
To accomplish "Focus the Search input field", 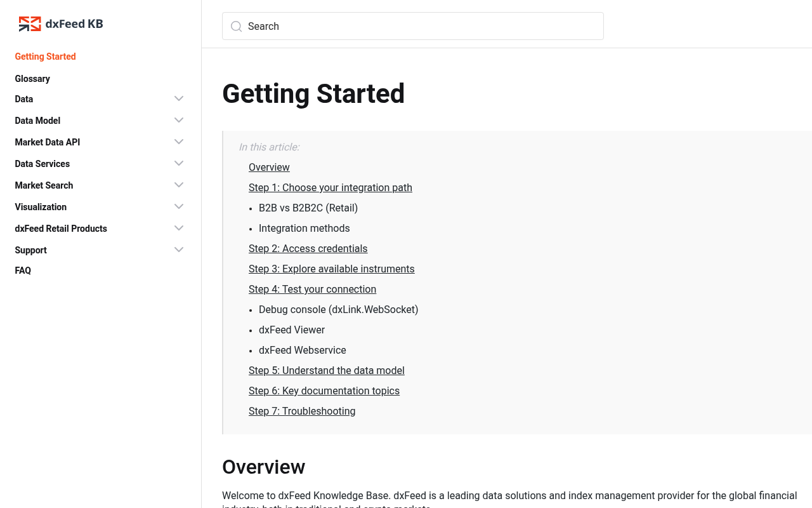I will point(413,26).
